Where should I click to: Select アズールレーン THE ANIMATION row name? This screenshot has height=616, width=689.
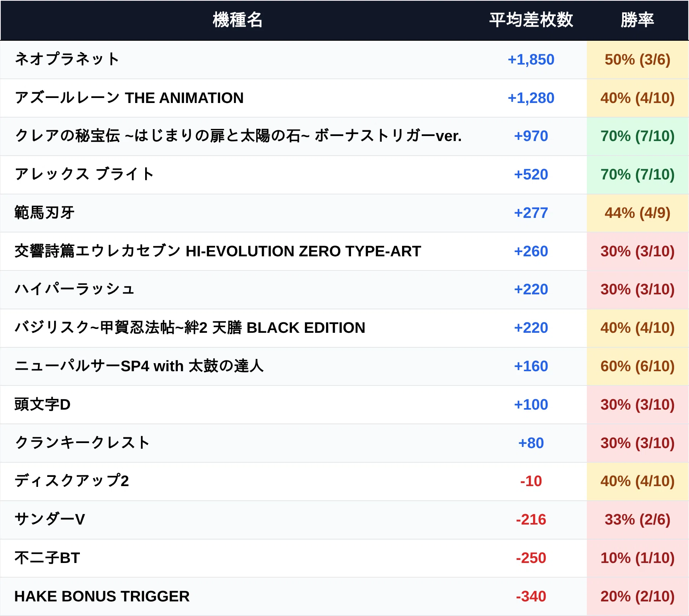click(129, 98)
